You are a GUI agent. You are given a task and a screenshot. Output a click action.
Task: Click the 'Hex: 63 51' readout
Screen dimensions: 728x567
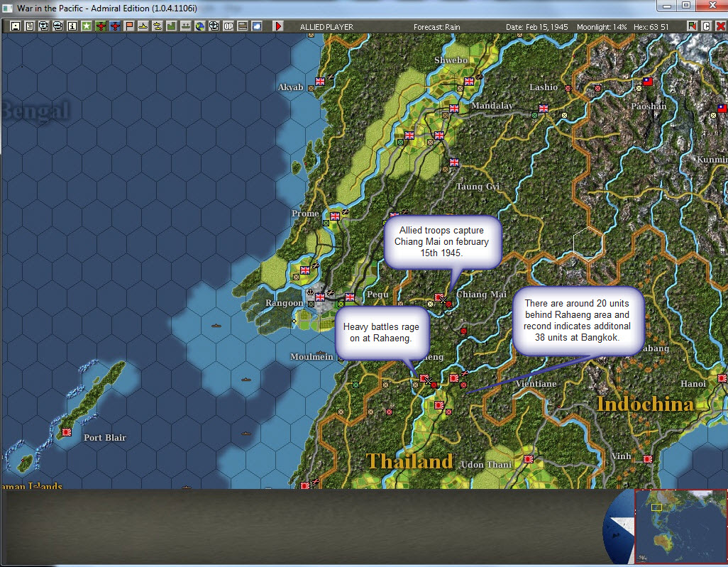pyautogui.click(x=651, y=27)
